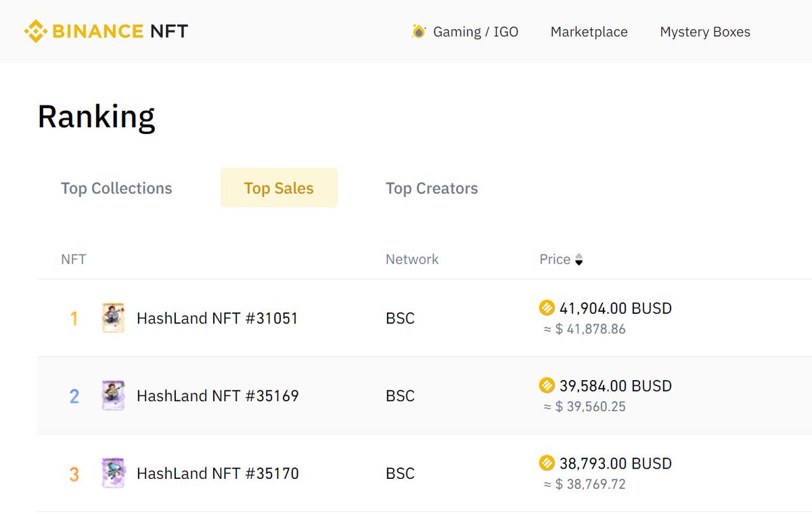Click the Price column header
The width and height of the screenshot is (812, 514).
coord(555,259)
